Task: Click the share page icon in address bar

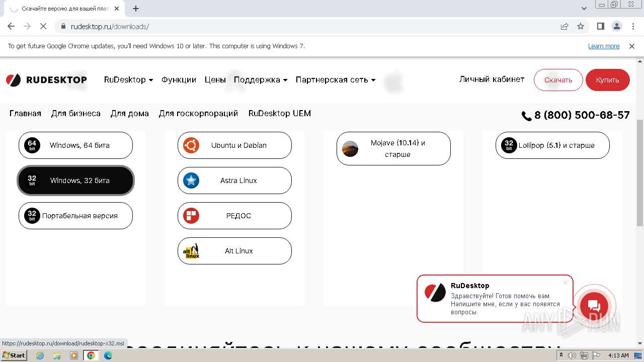Action: pos(565,26)
